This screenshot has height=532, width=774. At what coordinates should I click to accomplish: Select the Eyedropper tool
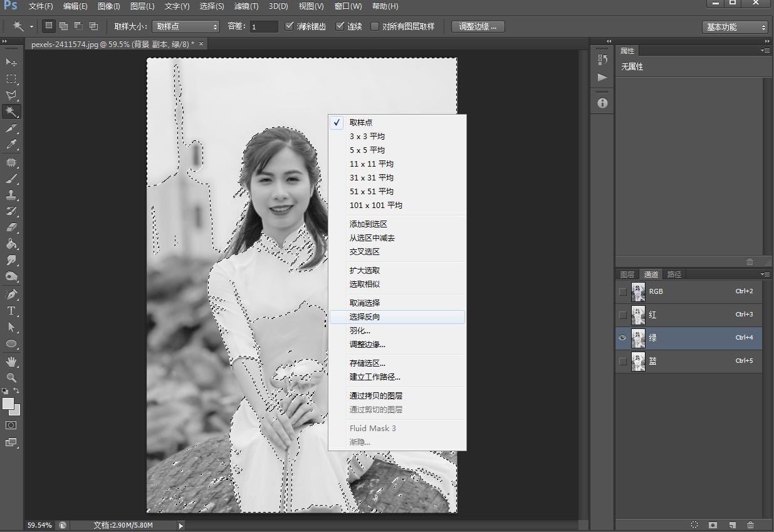point(11,144)
